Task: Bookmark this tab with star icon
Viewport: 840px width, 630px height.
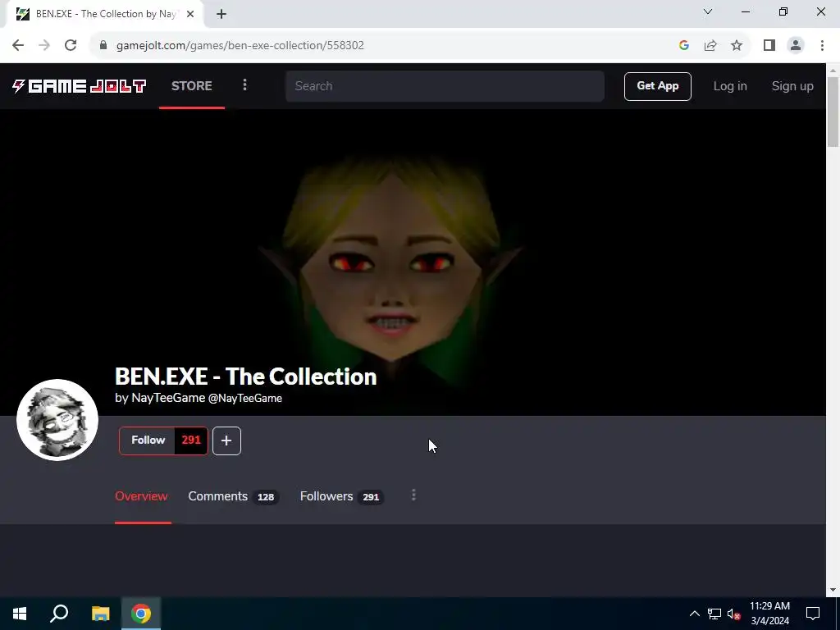Action: pos(737,46)
